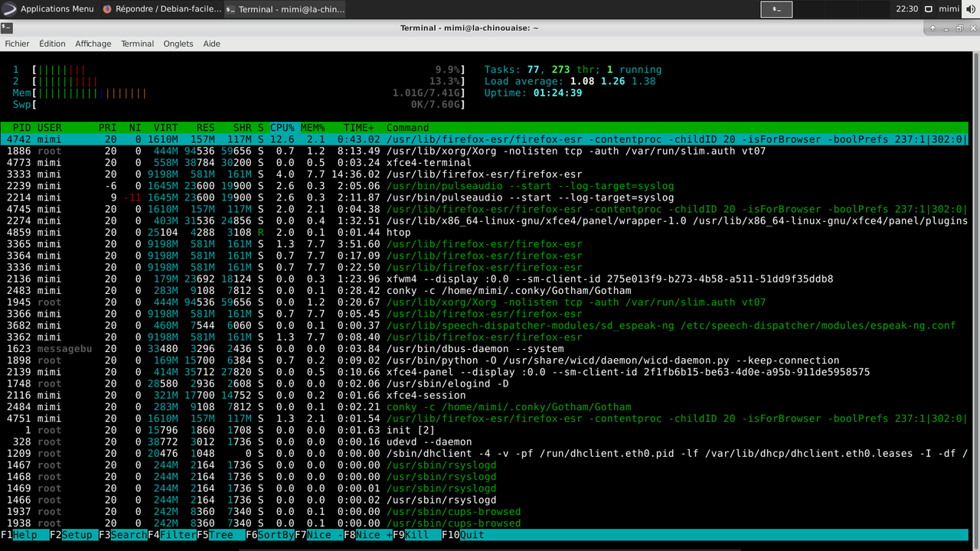Select the Xorg process row PID 1886
This screenshot has height=551, width=980.
[x=484, y=151]
